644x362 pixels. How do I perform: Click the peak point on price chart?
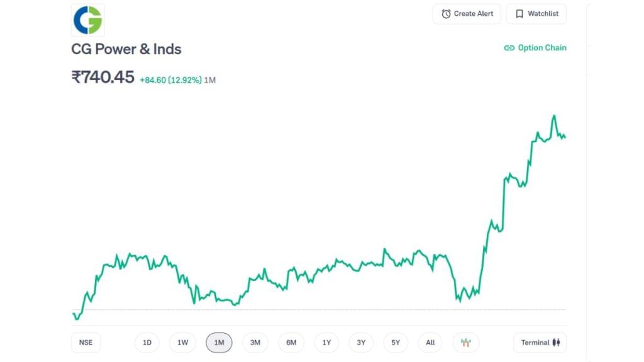554,116
